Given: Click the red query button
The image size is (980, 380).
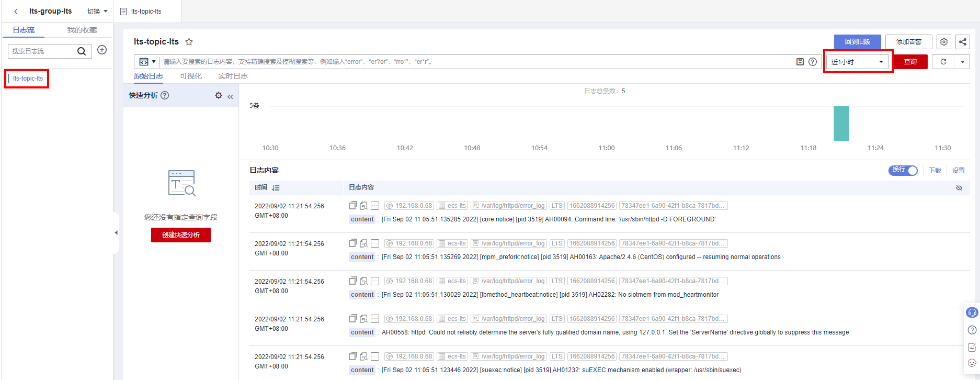Looking at the screenshot, I should click(910, 62).
